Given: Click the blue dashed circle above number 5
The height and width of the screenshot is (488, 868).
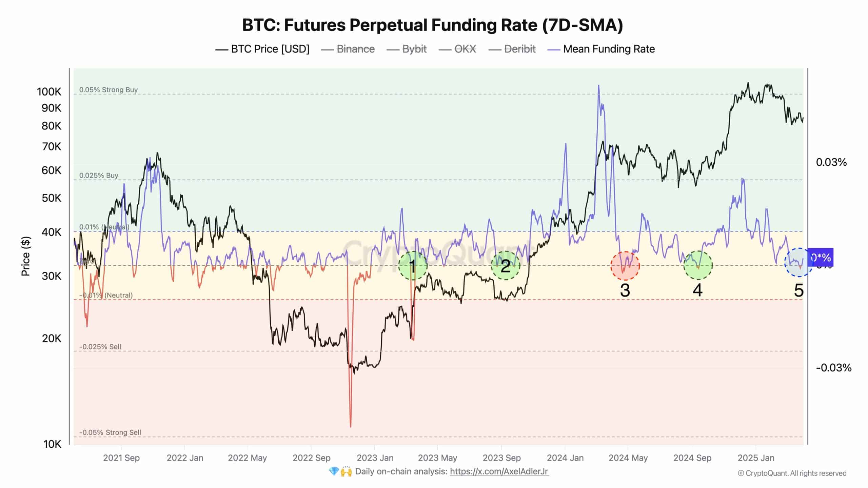Looking at the screenshot, I should click(x=798, y=262).
